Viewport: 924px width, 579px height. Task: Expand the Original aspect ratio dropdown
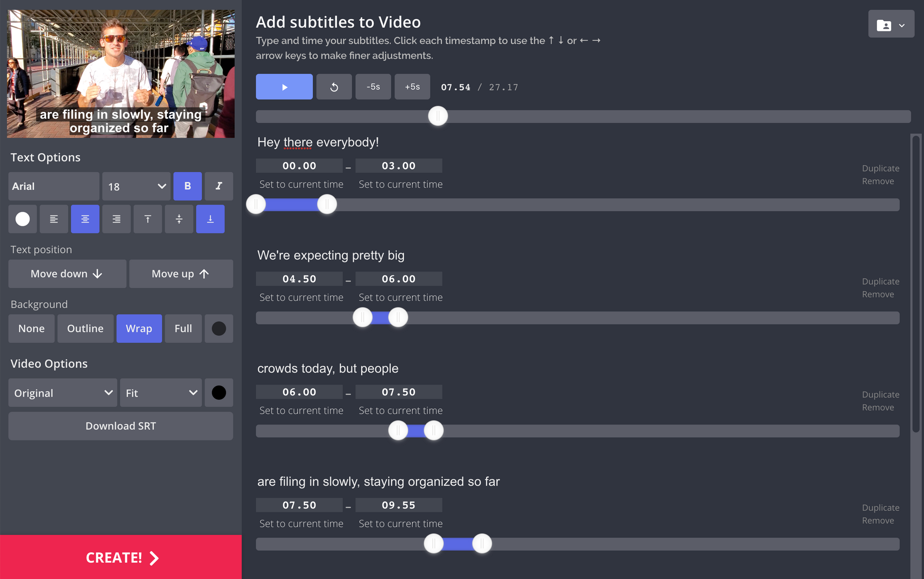point(63,393)
